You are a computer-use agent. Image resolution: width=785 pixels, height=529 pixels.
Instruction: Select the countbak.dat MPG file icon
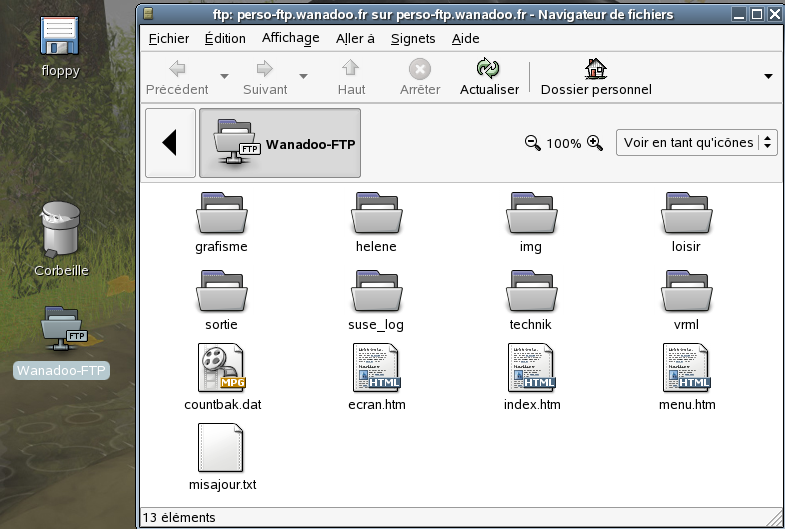[x=221, y=368]
